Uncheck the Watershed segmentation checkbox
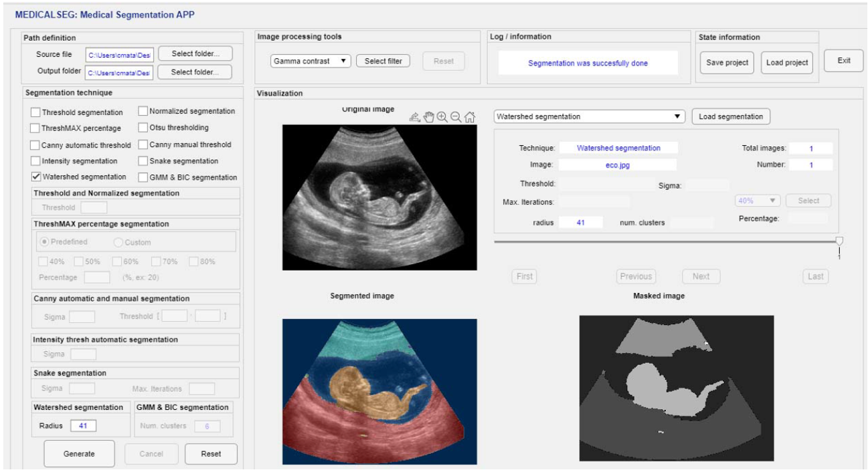 (35, 177)
